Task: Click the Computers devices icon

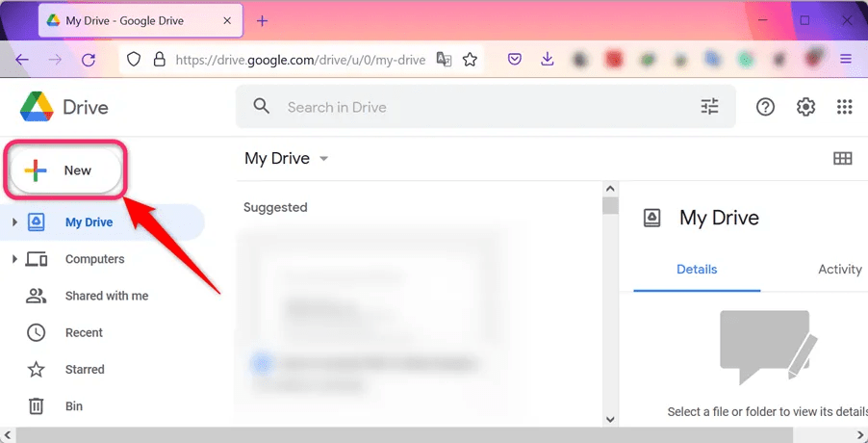Action: click(36, 259)
